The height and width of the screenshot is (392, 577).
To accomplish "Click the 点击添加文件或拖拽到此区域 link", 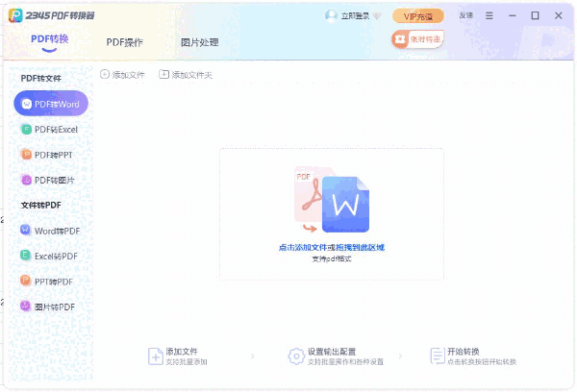I will point(332,248).
